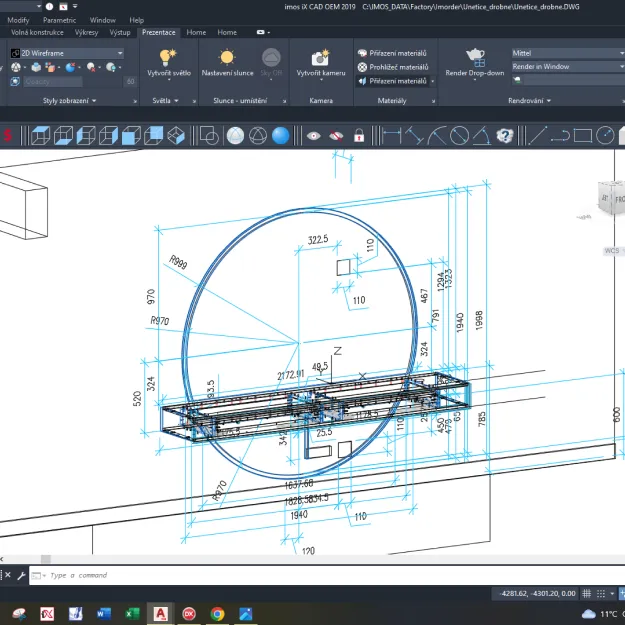This screenshot has width=625, height=625.
Task: Select the 2D wireframe visual style cube
Action: click(41, 136)
